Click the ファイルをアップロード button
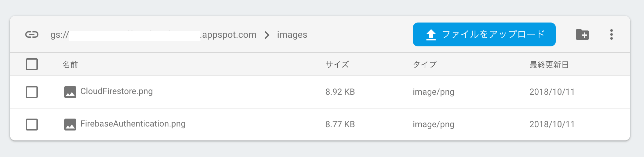Screen dimensions: 644x157 pos(484,34)
